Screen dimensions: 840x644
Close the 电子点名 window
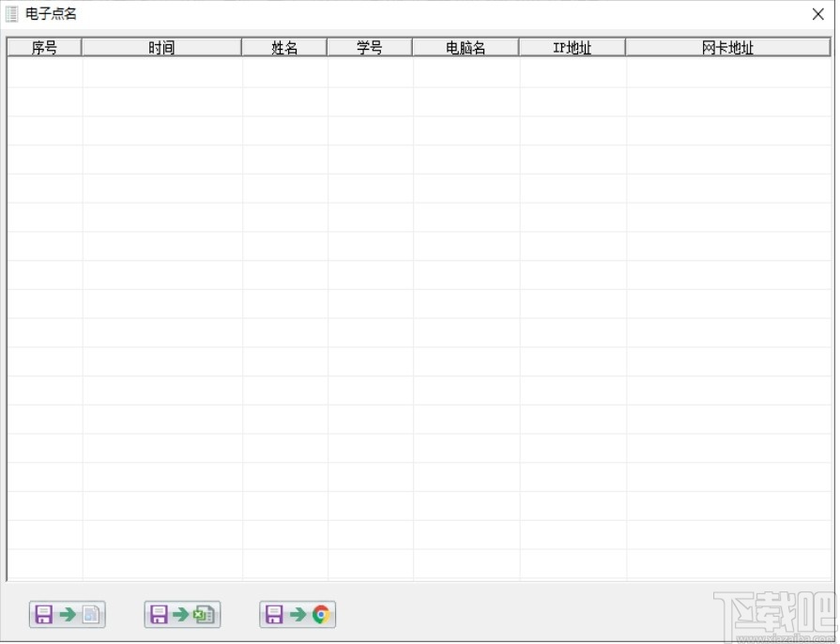pos(818,14)
